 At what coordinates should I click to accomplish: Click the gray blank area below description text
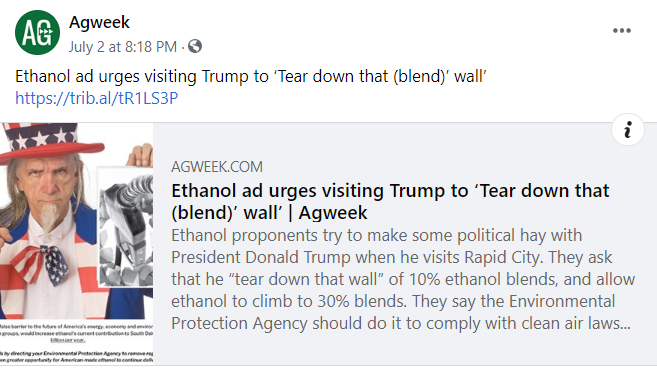[x=402, y=349]
